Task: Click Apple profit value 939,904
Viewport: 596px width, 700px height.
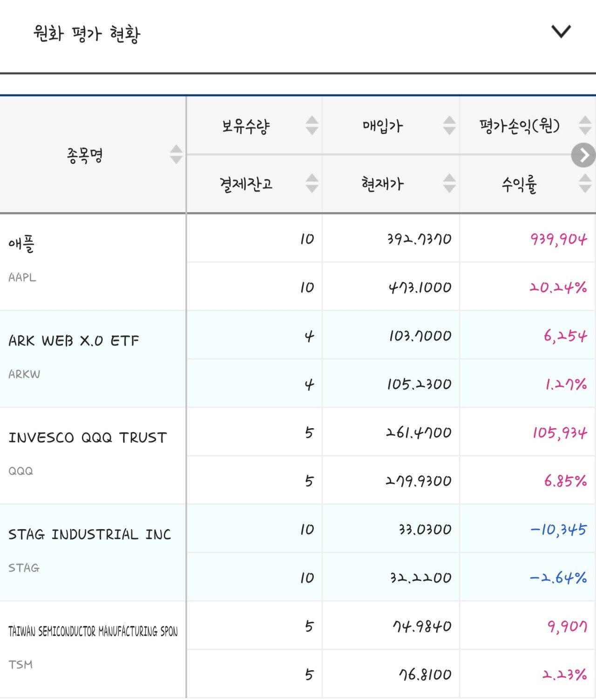Action: tap(559, 239)
